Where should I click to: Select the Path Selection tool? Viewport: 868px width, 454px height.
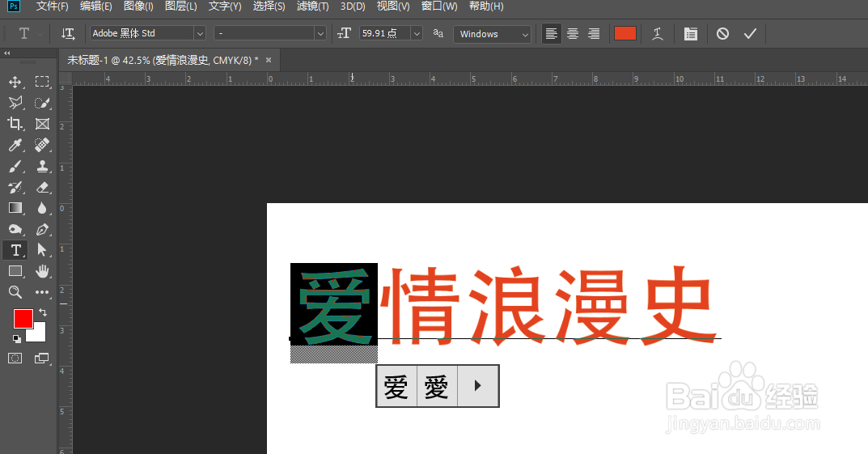pyautogui.click(x=42, y=250)
